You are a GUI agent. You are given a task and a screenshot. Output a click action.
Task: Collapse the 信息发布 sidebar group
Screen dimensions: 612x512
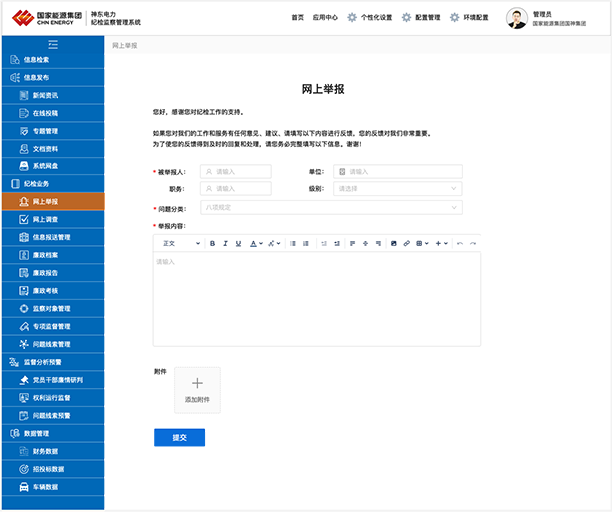tap(53, 77)
